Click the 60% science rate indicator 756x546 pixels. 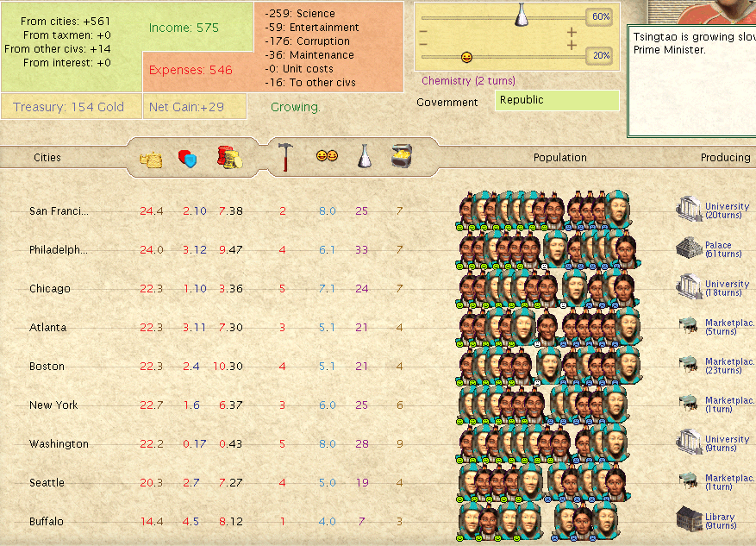coord(600,17)
